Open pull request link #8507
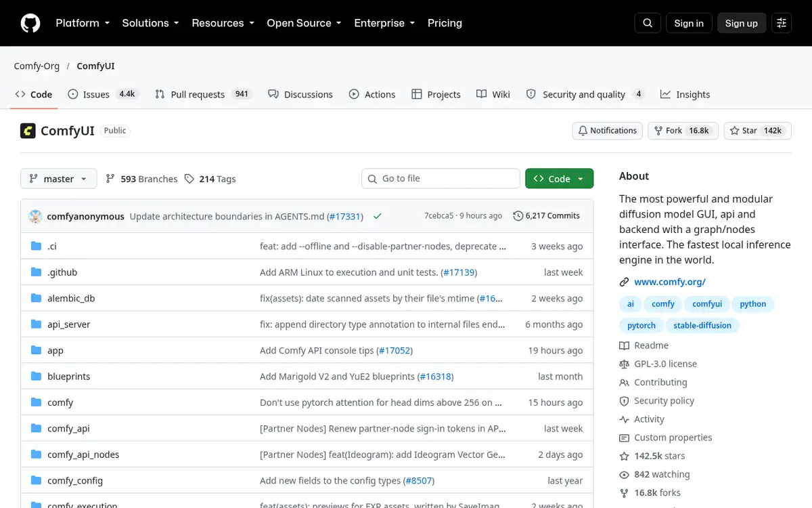Image resolution: width=812 pixels, height=508 pixels. click(x=419, y=480)
